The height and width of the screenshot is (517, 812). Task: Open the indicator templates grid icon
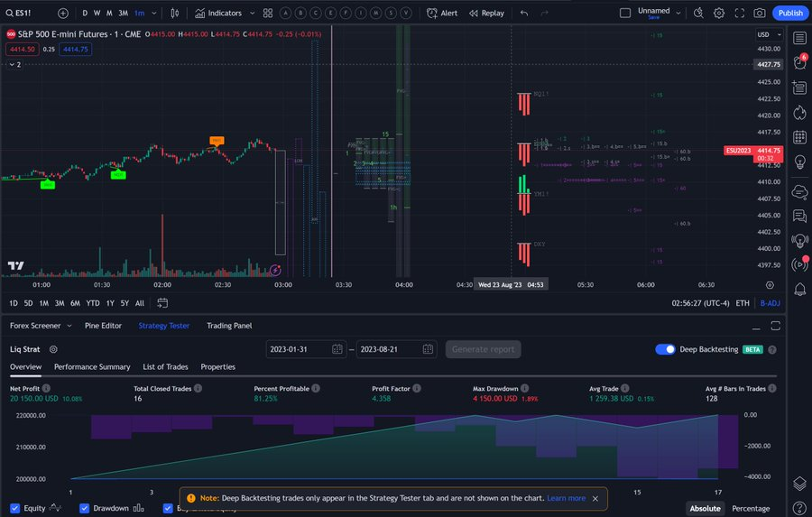coord(268,13)
